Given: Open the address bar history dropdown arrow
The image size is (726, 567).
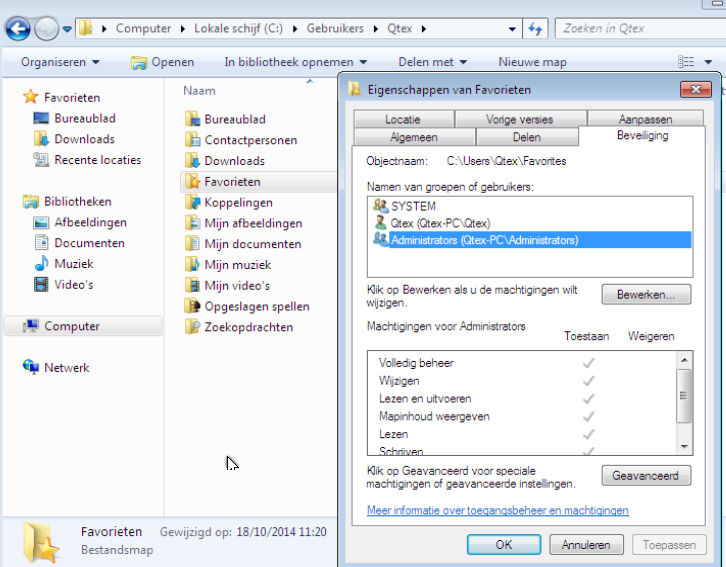Looking at the screenshot, I should (513, 29).
